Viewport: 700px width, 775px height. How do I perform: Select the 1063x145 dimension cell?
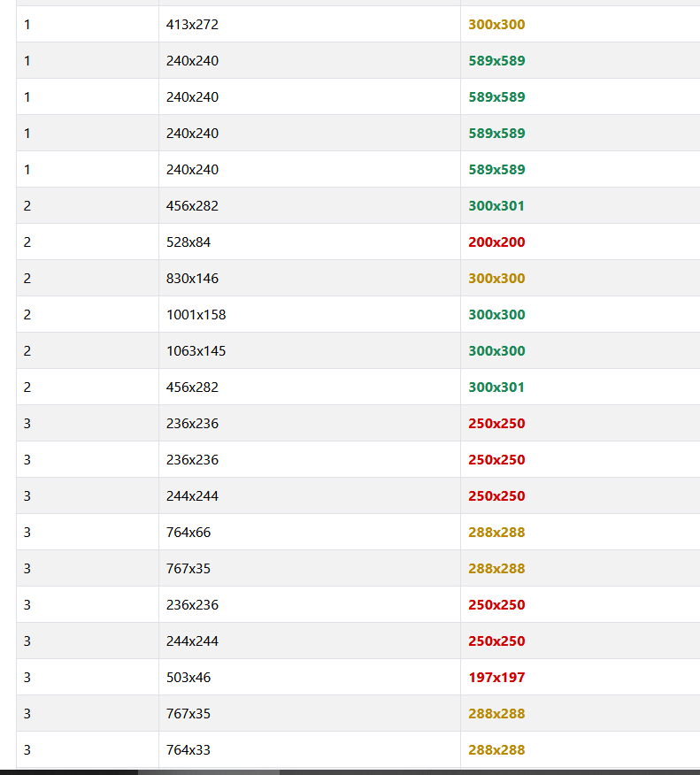point(196,351)
